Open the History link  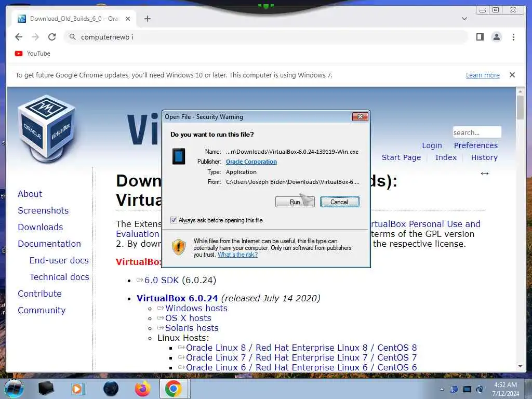pos(484,157)
